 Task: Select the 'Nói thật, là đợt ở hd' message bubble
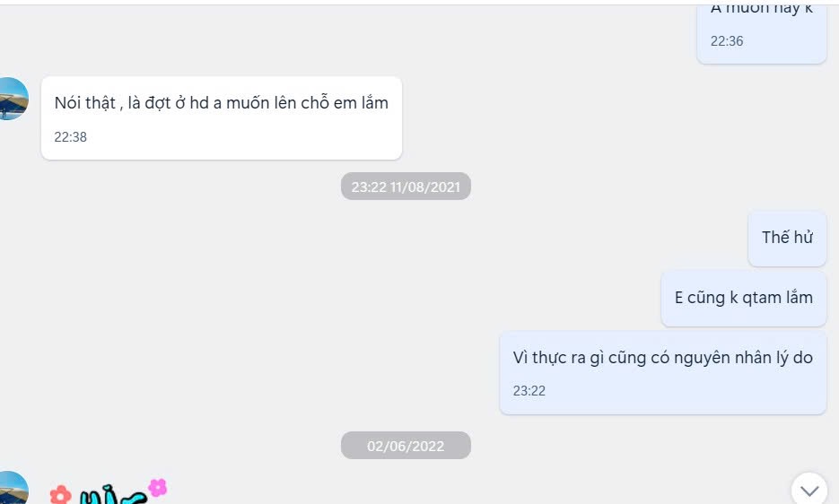(222, 117)
